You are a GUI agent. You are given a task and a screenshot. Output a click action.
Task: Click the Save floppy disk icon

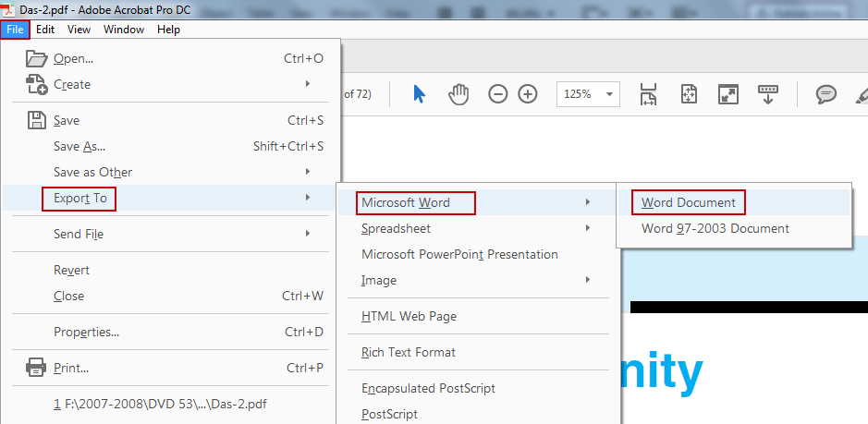tap(37, 120)
